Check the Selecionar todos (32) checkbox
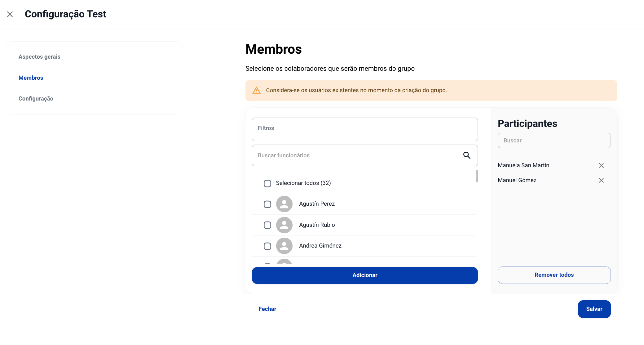 click(x=267, y=183)
